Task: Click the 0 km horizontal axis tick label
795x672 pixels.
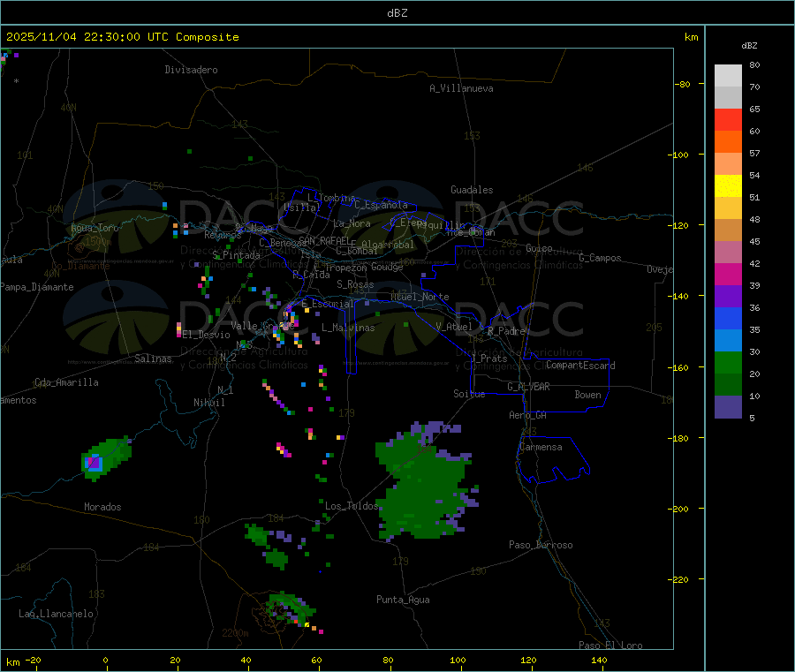Action: tap(105, 660)
